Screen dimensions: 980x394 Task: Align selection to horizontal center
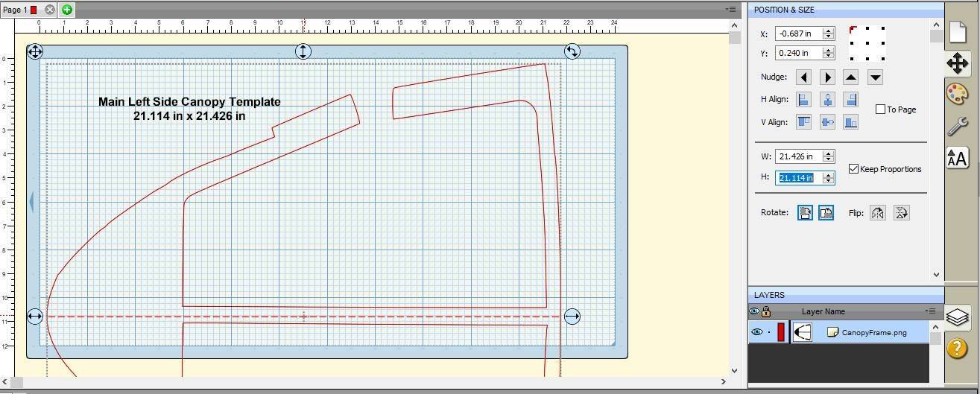point(827,100)
